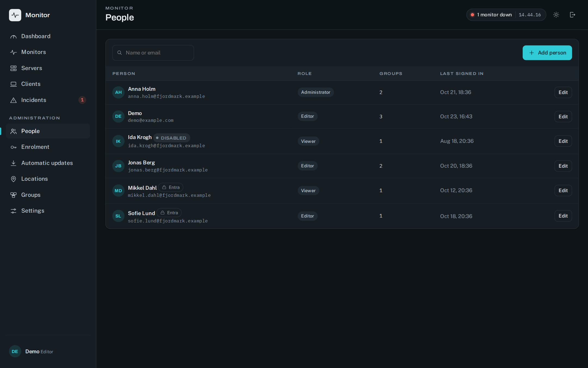Click Mikkel Dahl's Entra lock badge
This screenshot has width=588, height=368.
[x=171, y=187]
